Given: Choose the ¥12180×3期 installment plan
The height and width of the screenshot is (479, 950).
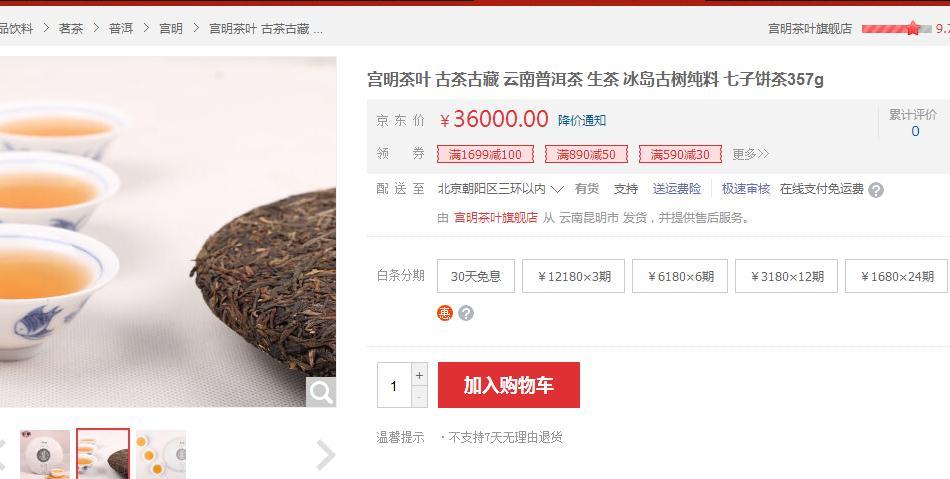Looking at the screenshot, I should tap(573, 276).
